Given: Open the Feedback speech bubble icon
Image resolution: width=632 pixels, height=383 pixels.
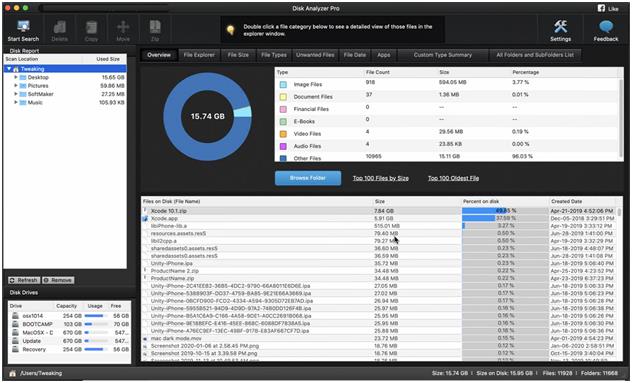Looking at the screenshot, I should (x=606, y=27).
